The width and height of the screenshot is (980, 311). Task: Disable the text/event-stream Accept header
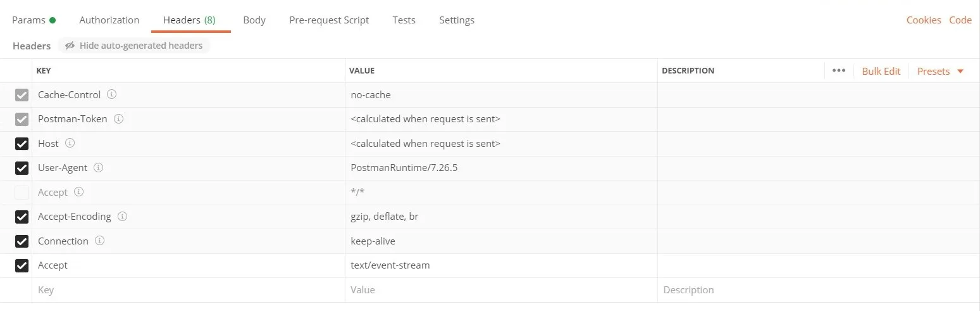click(22, 265)
